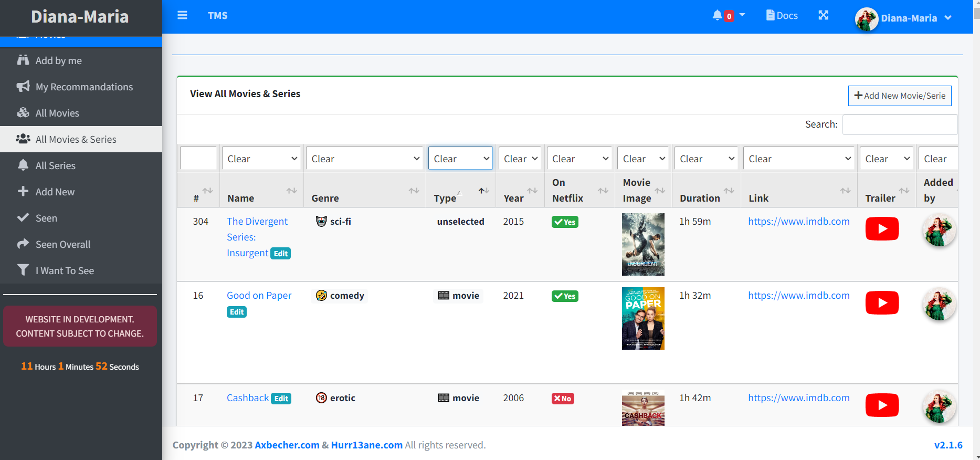
Task: Play the trailer for Divergent Insurgent
Action: coord(881,229)
